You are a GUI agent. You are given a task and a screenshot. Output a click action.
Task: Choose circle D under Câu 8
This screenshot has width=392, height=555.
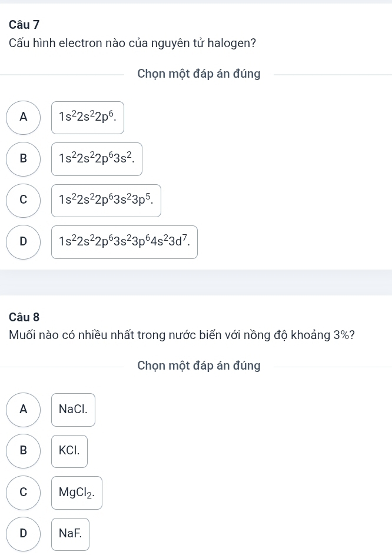[x=24, y=534]
